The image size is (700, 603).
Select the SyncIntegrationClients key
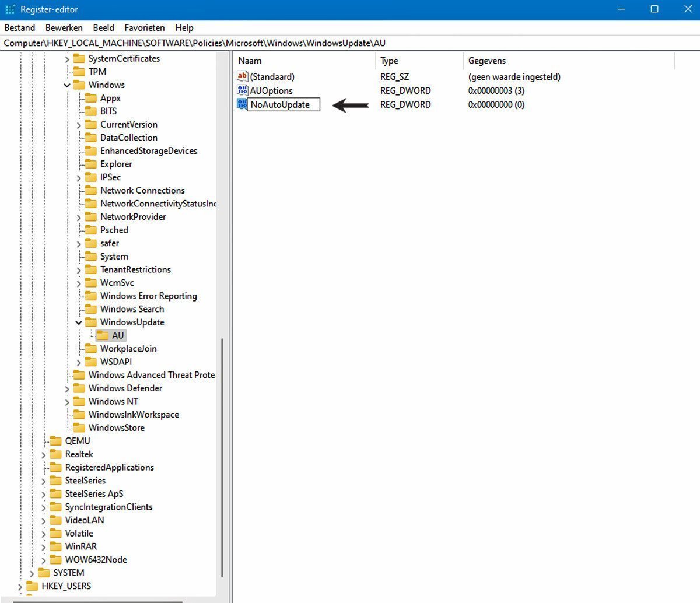click(x=109, y=507)
